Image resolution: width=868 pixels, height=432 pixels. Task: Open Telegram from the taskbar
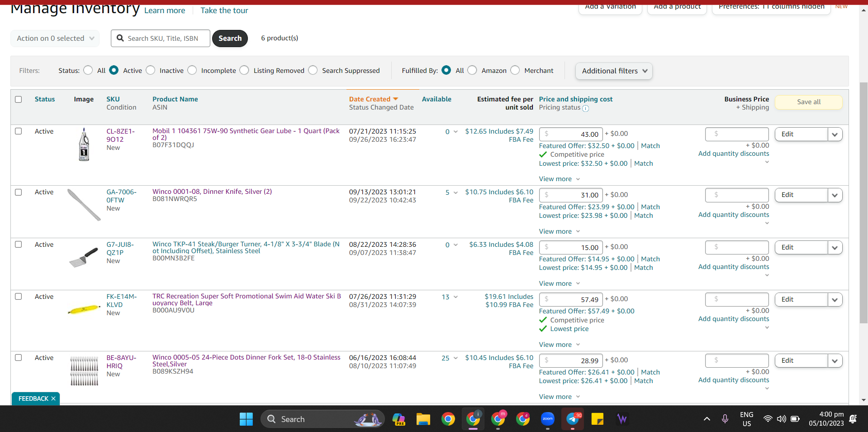point(573,419)
